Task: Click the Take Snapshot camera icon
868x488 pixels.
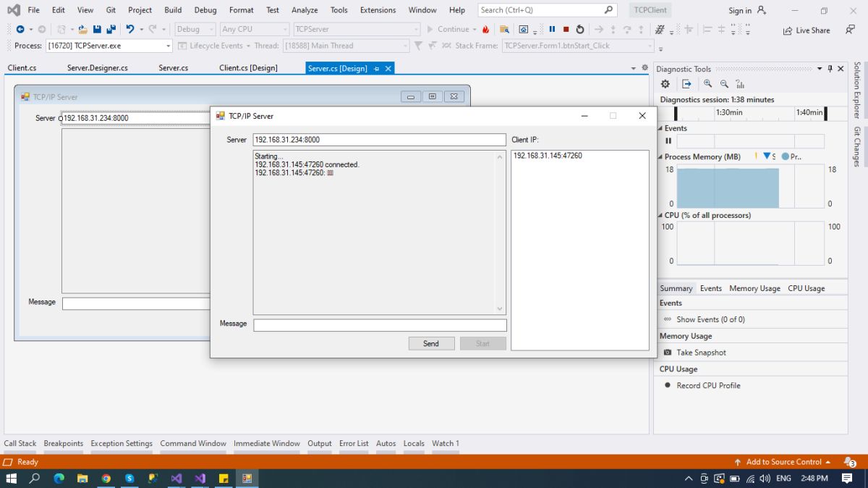Action: (668, 353)
